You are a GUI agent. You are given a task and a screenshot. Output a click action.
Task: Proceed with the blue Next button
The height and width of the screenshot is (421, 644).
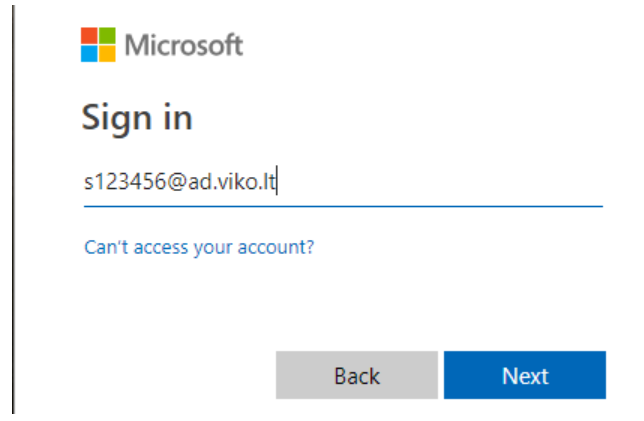[x=525, y=375]
